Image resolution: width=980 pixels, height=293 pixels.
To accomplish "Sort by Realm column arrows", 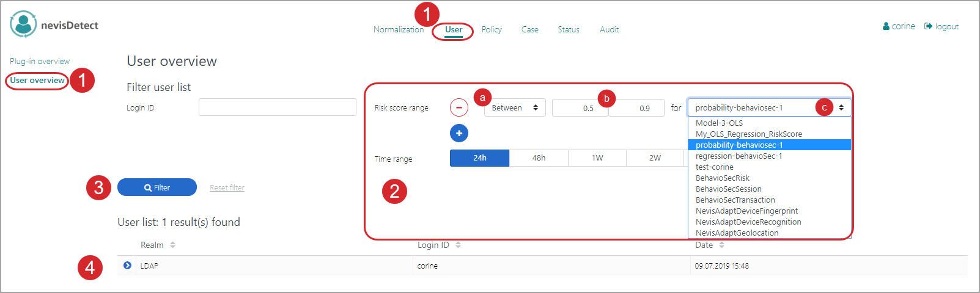I will pos(173,245).
